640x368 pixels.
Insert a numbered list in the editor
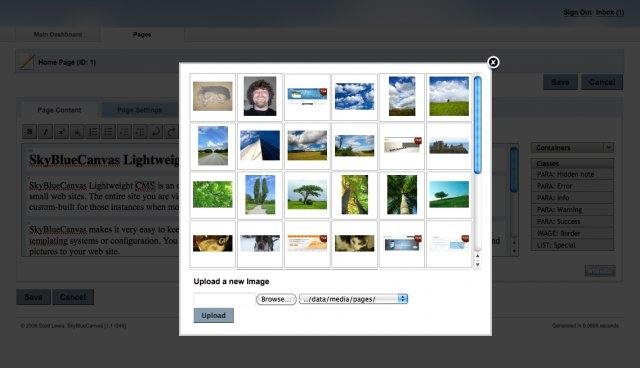pyautogui.click(x=93, y=132)
